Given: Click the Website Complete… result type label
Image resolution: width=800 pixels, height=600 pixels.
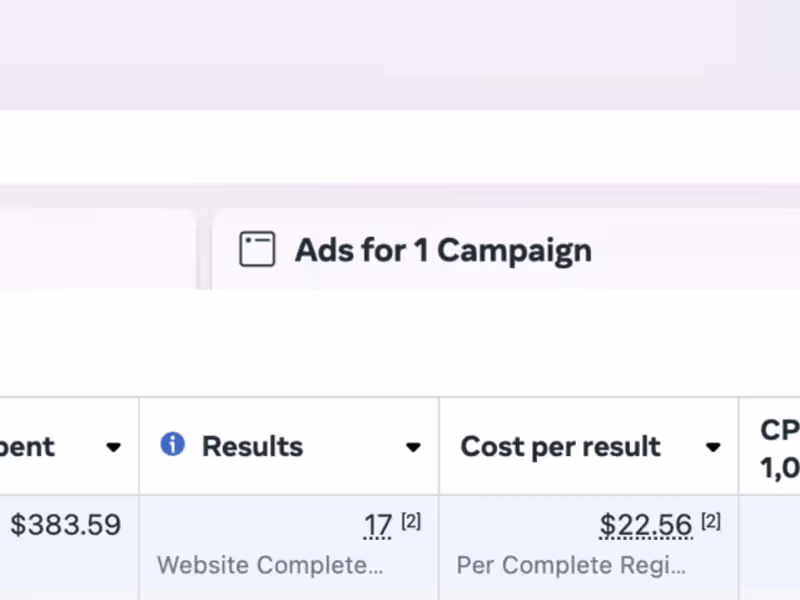Looking at the screenshot, I should point(270,565).
